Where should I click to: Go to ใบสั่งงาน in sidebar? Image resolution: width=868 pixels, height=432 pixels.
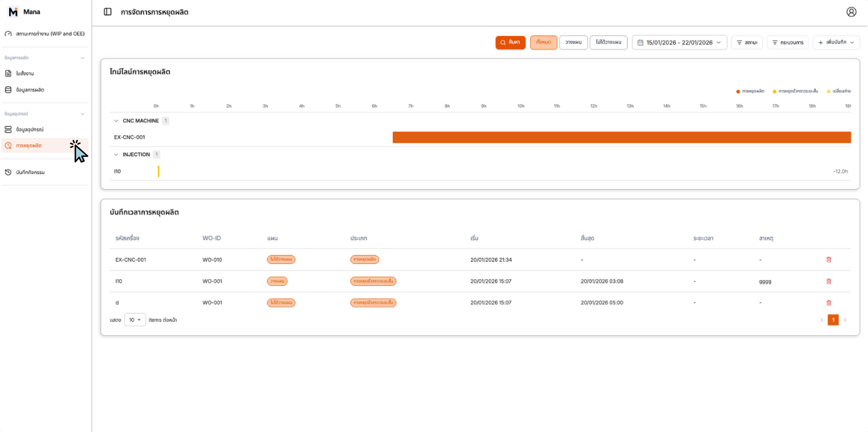click(25, 74)
